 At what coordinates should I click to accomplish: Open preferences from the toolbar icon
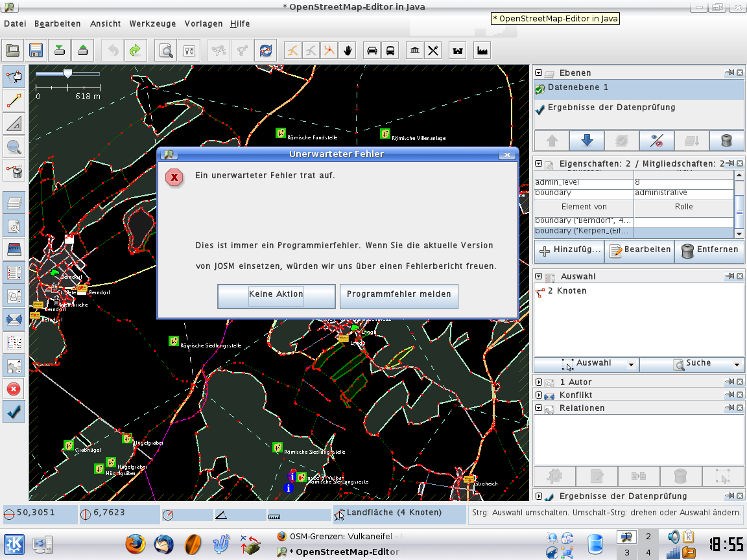click(x=189, y=51)
